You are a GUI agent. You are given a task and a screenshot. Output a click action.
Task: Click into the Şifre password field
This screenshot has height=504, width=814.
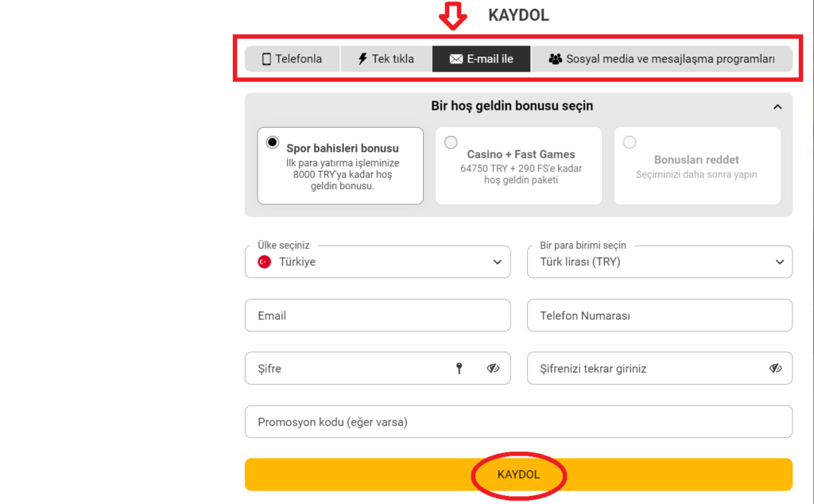click(x=378, y=369)
